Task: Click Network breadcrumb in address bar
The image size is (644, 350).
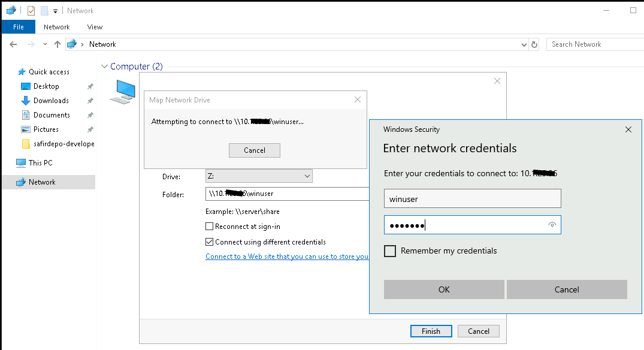Action: [x=102, y=44]
